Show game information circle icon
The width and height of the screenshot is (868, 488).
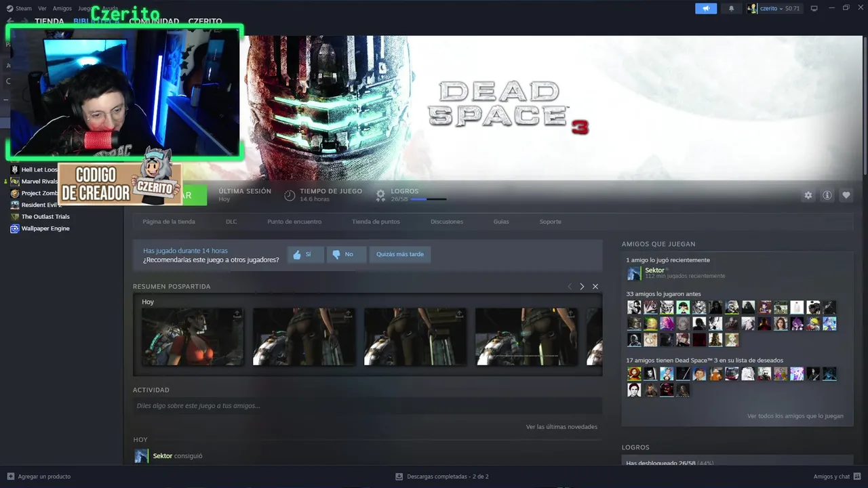click(x=827, y=195)
